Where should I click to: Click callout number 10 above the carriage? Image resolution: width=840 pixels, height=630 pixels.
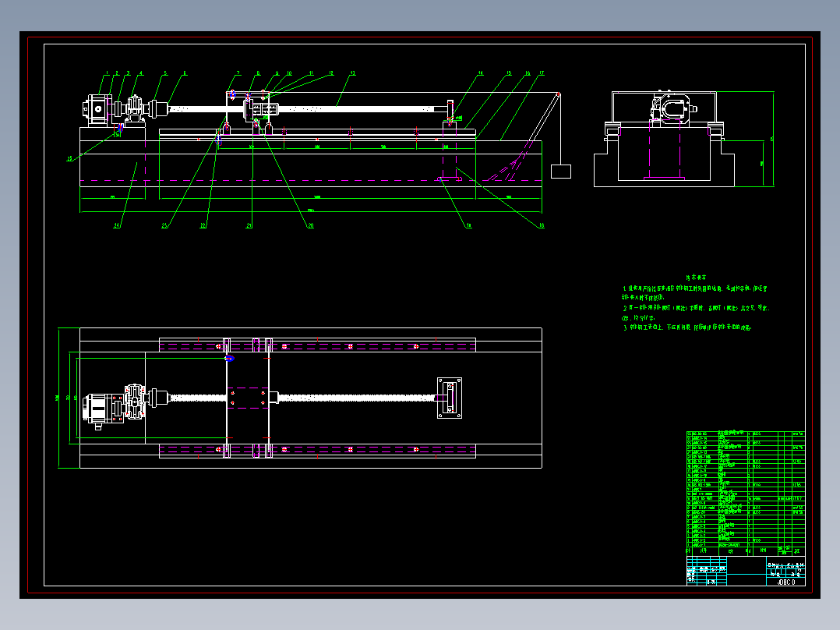pyautogui.click(x=289, y=73)
